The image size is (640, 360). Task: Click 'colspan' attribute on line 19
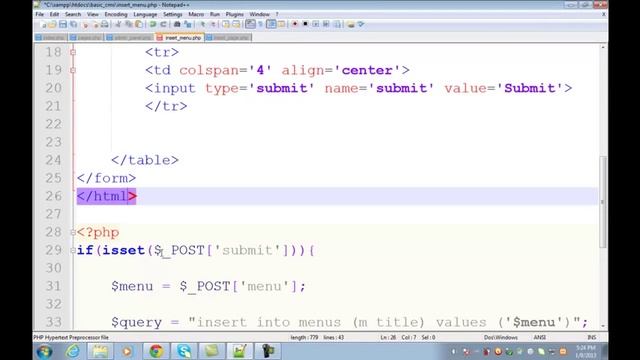209,70
